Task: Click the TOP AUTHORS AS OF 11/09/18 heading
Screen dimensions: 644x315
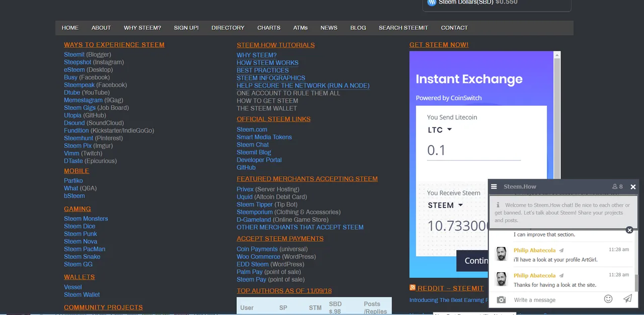Action: click(x=284, y=291)
